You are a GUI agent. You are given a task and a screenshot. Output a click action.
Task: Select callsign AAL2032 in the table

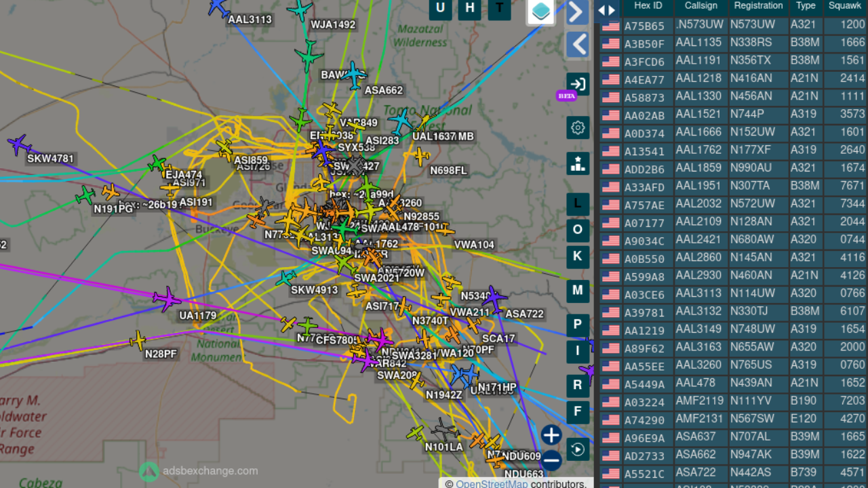(x=698, y=205)
